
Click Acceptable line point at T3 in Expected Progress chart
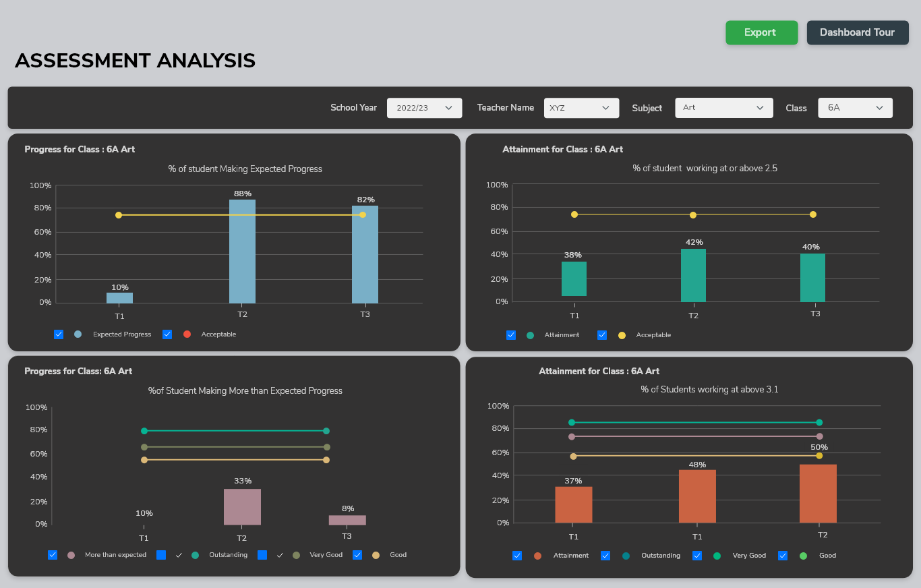click(363, 215)
